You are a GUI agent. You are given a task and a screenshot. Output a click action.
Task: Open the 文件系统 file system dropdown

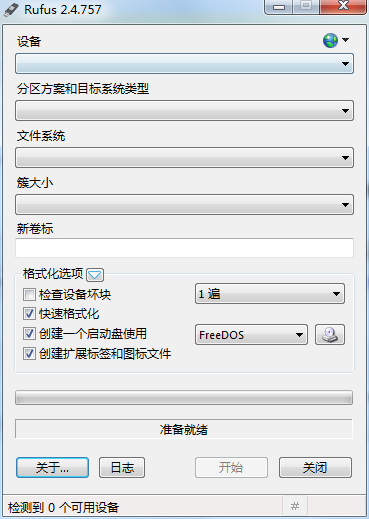point(184,158)
